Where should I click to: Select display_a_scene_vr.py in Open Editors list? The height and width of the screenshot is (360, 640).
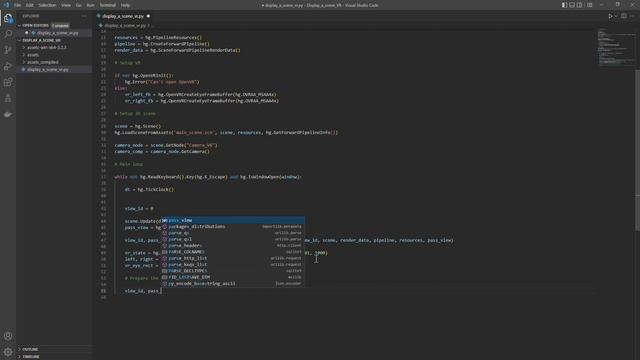[58, 33]
